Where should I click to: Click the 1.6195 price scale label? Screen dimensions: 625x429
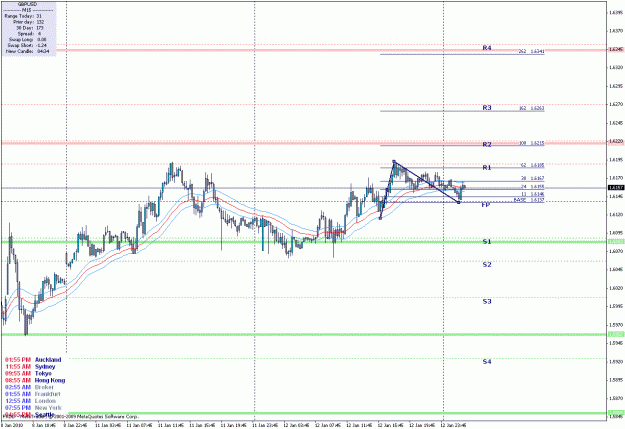click(x=616, y=160)
